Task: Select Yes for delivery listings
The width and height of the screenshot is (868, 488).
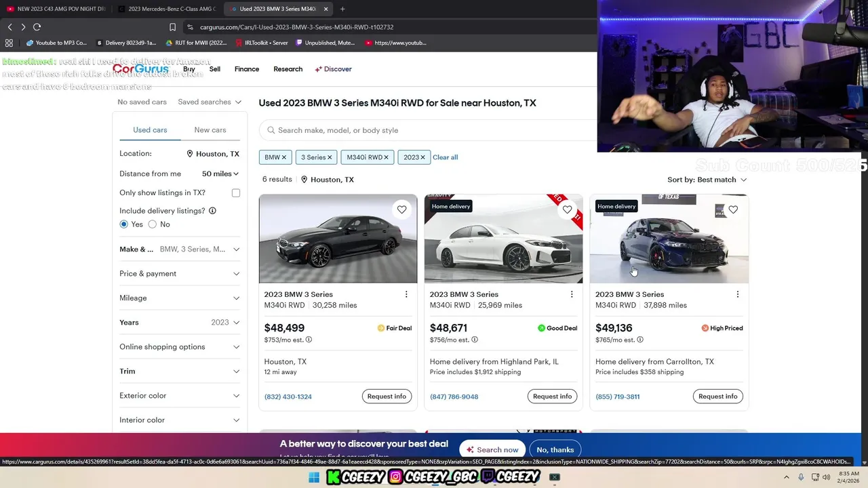Action: pyautogui.click(x=124, y=224)
